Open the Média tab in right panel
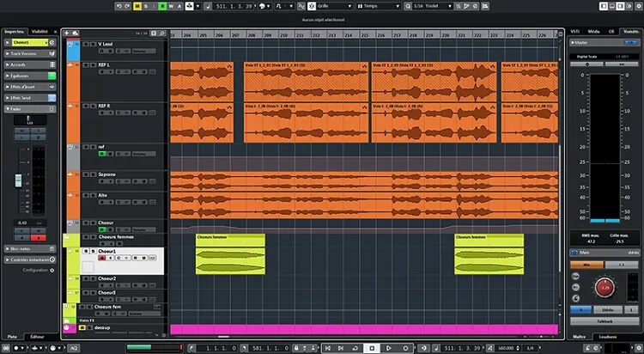The width and height of the screenshot is (644, 354). coord(594,31)
